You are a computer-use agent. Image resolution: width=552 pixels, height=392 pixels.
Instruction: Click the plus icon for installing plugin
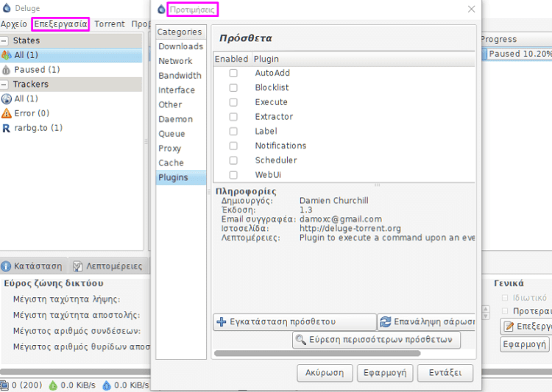point(221,321)
